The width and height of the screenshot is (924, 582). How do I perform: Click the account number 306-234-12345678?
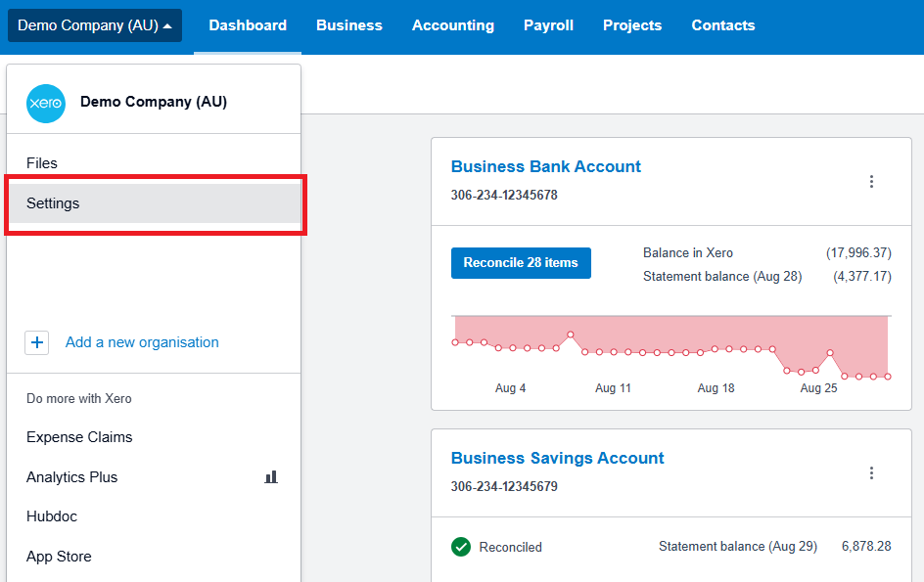click(504, 195)
